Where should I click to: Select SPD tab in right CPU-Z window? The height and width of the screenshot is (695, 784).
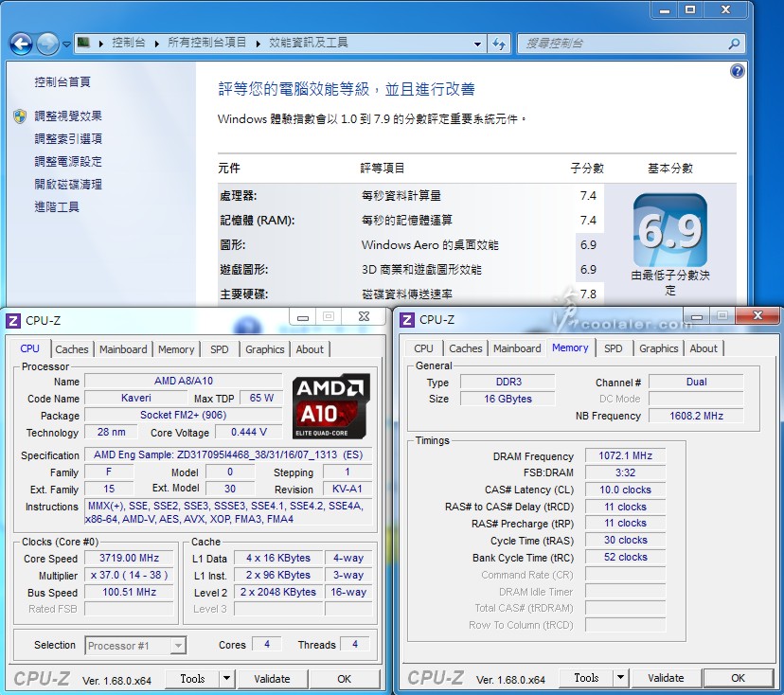(614, 348)
